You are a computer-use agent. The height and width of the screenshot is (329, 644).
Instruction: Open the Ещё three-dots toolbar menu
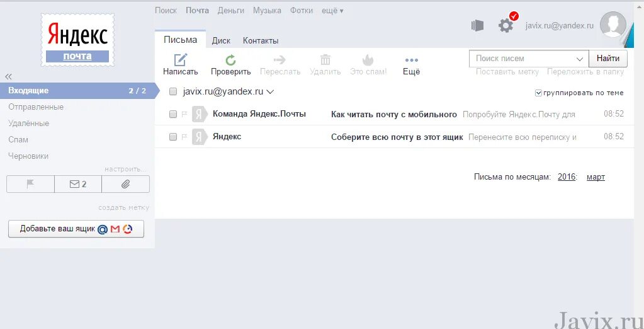coord(412,60)
